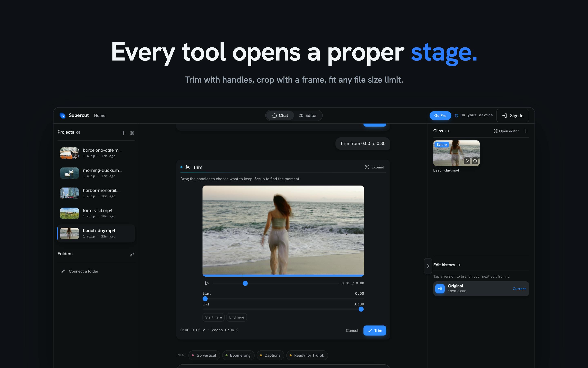Screen dimensions: 588x368
Task: Click the scissors Trim icon
Action: (188, 167)
